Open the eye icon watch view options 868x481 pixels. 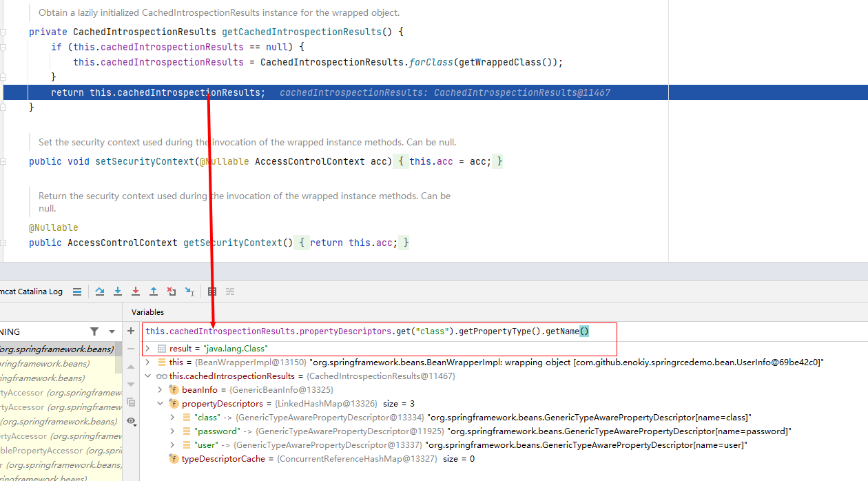[x=131, y=420]
